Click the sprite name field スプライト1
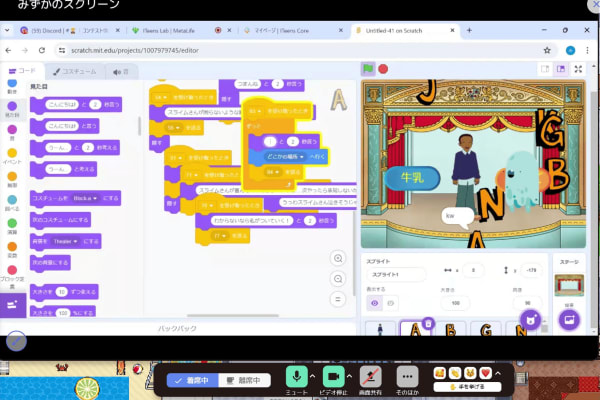 tap(395, 274)
